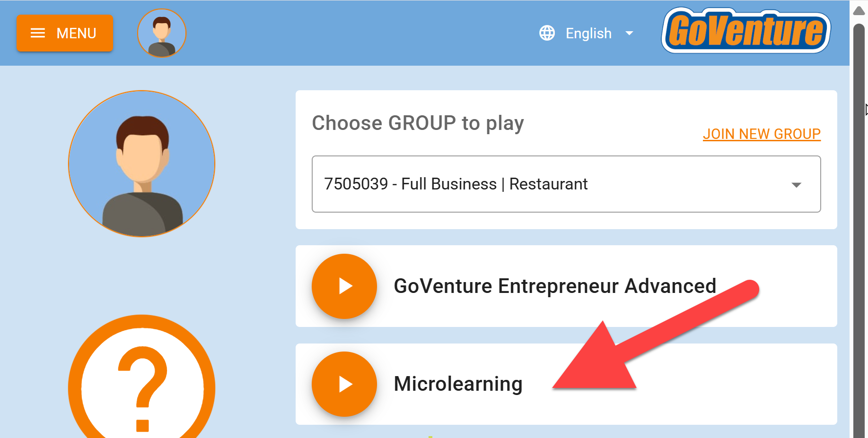Click the GoVenture logo
The height and width of the screenshot is (438, 868).
coord(746,31)
